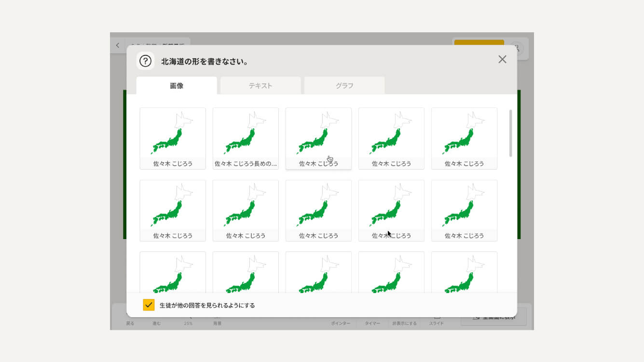The height and width of the screenshot is (362, 644).
Task: Select the fourth answer card in second row
Action: point(391,210)
